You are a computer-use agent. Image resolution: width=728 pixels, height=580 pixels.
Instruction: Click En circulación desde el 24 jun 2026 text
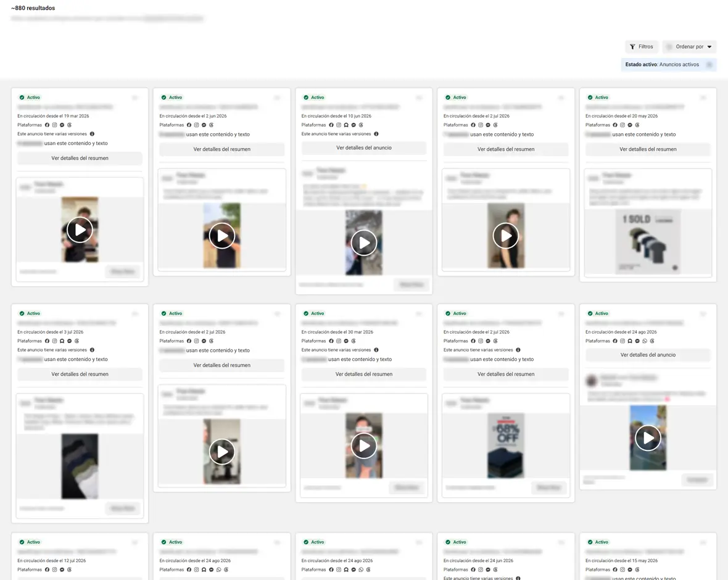478,560
